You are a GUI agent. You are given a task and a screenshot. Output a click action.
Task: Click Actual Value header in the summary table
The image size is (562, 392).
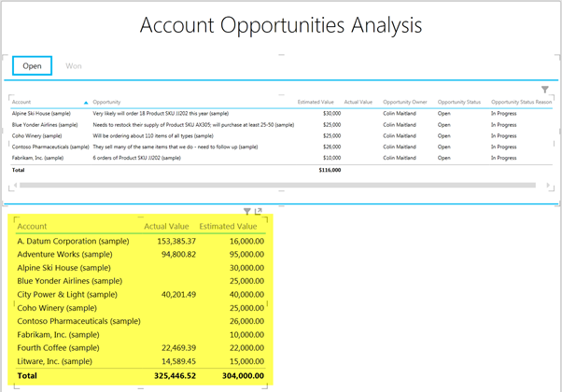click(169, 226)
